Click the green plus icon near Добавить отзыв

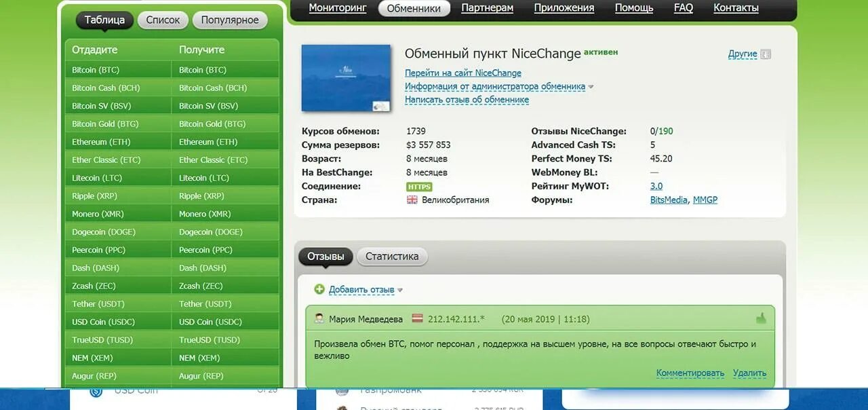[319, 289]
